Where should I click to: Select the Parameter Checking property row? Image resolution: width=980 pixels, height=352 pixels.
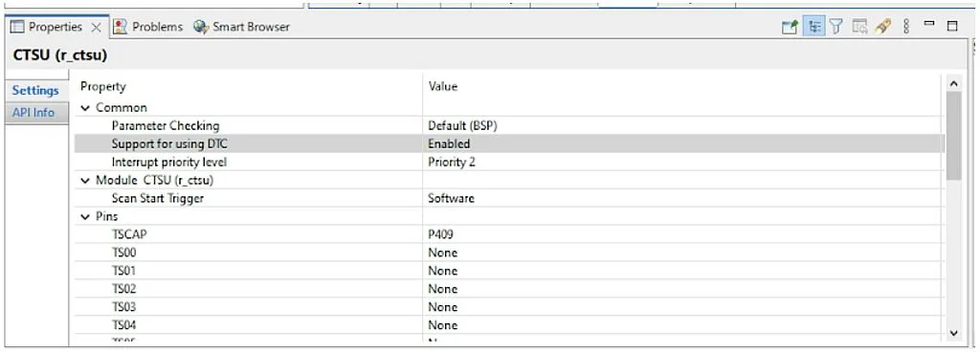(x=166, y=126)
